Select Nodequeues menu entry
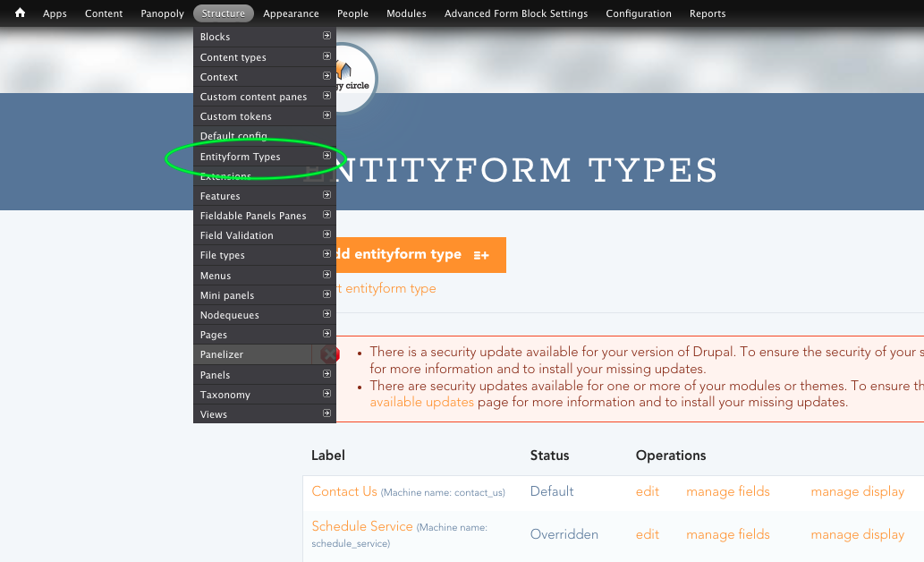 [x=265, y=315]
